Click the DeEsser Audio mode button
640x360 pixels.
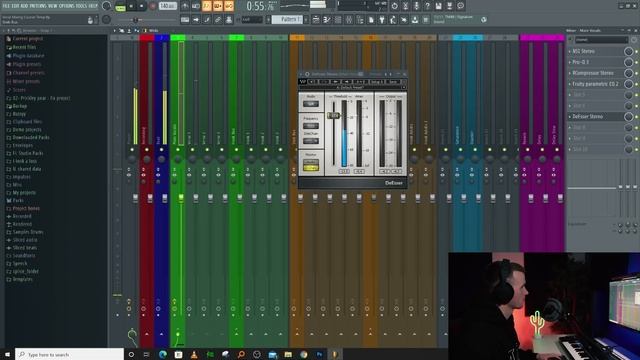coord(311,104)
